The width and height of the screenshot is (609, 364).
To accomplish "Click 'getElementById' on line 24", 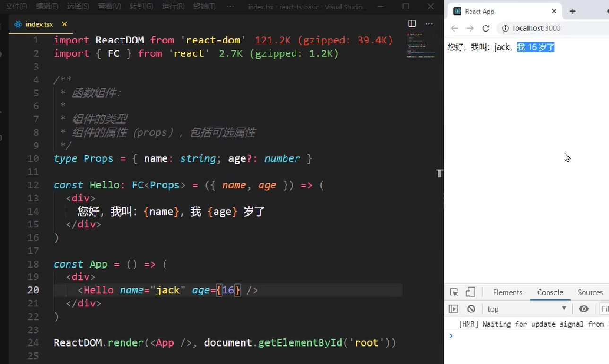I will [300, 342].
